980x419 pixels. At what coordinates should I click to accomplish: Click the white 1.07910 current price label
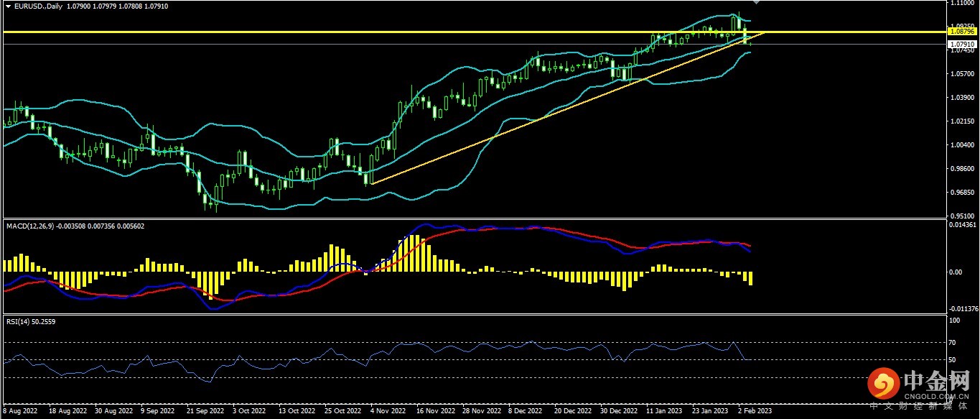961,44
